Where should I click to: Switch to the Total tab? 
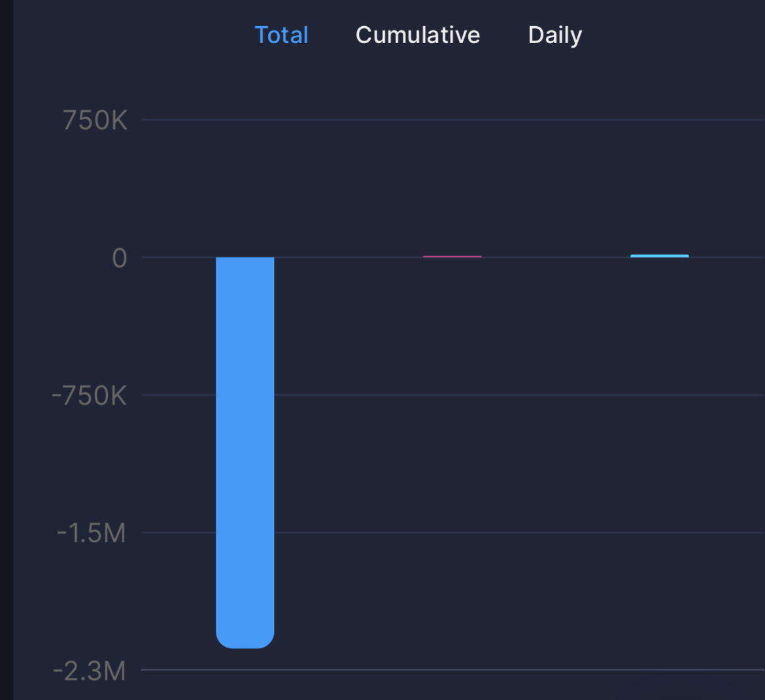point(282,35)
